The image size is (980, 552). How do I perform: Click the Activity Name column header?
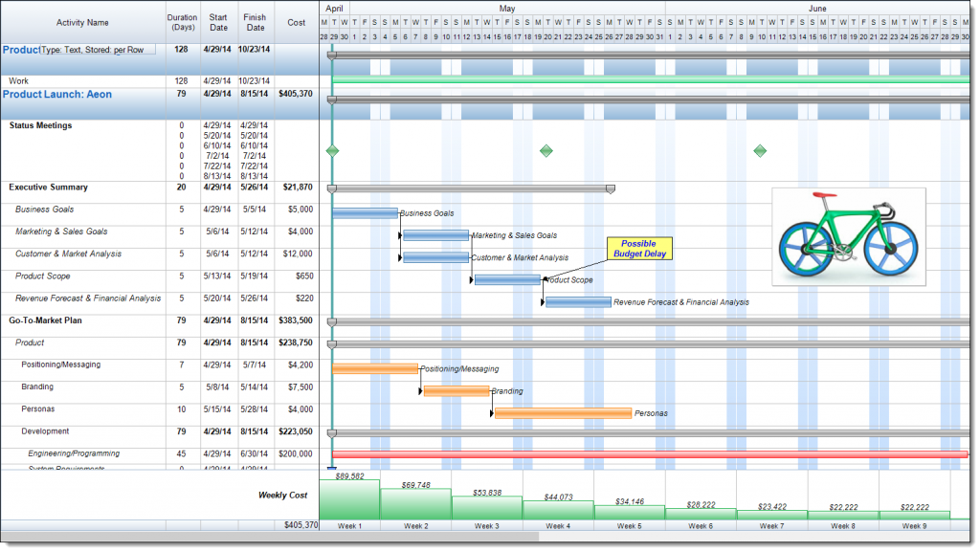pos(81,21)
